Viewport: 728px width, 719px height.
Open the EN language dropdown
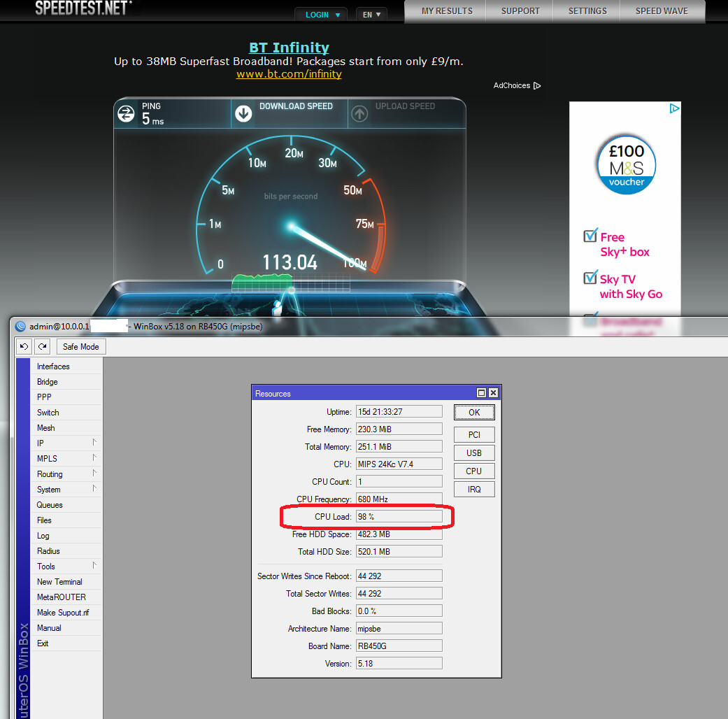point(371,15)
